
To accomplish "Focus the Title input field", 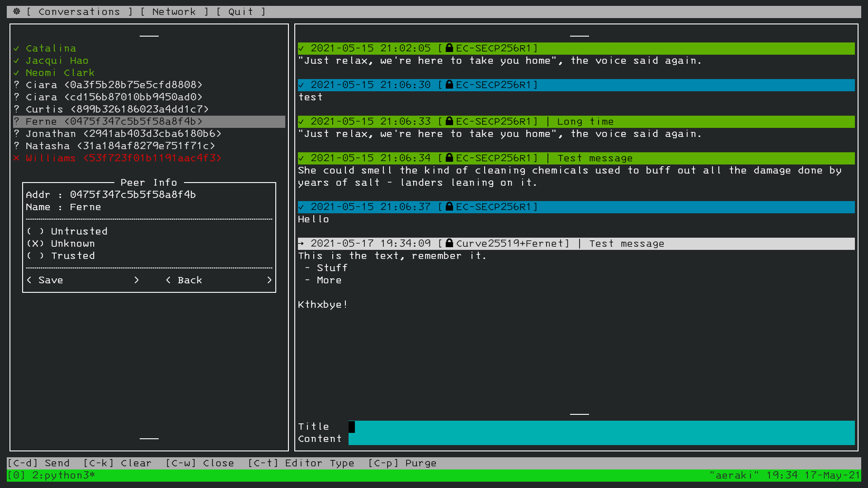I will click(x=601, y=427).
